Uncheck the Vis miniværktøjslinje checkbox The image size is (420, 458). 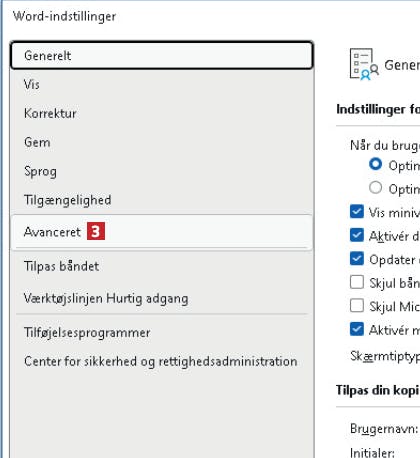pyautogui.click(x=357, y=211)
